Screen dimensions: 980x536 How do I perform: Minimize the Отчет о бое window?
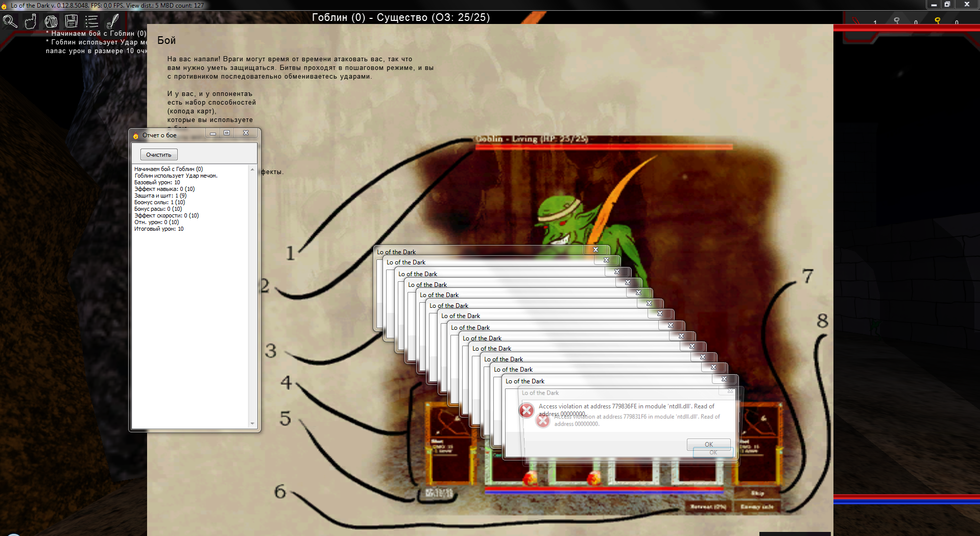tap(213, 133)
